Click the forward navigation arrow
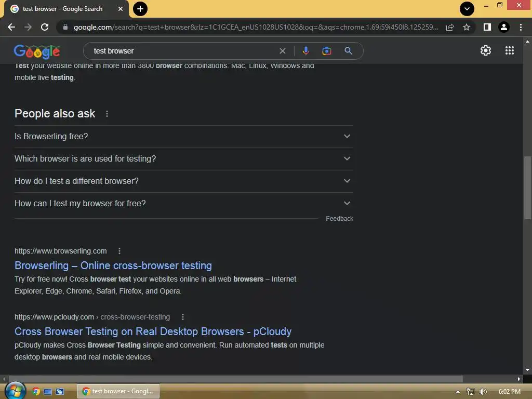Screen dimensions: 532x399 tap(28, 27)
